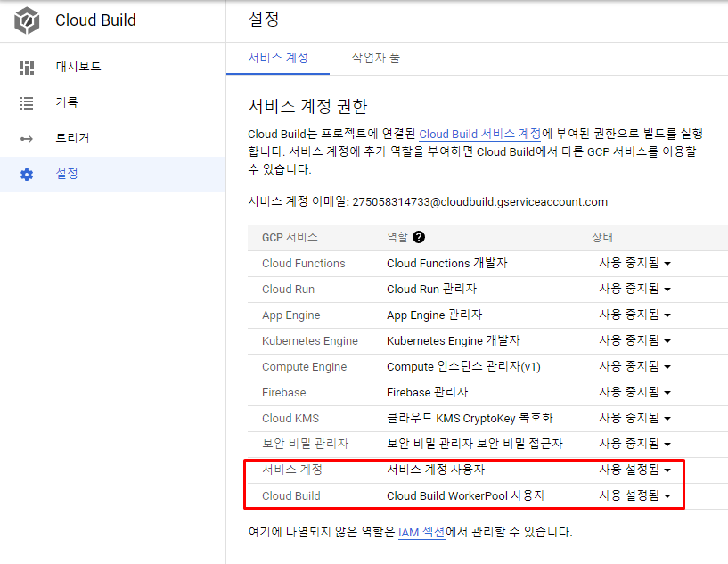728x564 pixels.
Task: Click the service account email address
Action: pyautogui.click(x=479, y=202)
